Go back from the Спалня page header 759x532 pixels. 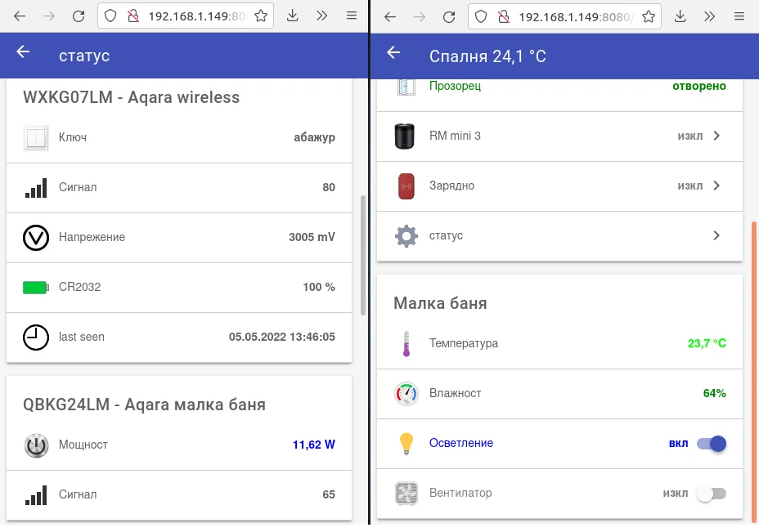(393, 52)
